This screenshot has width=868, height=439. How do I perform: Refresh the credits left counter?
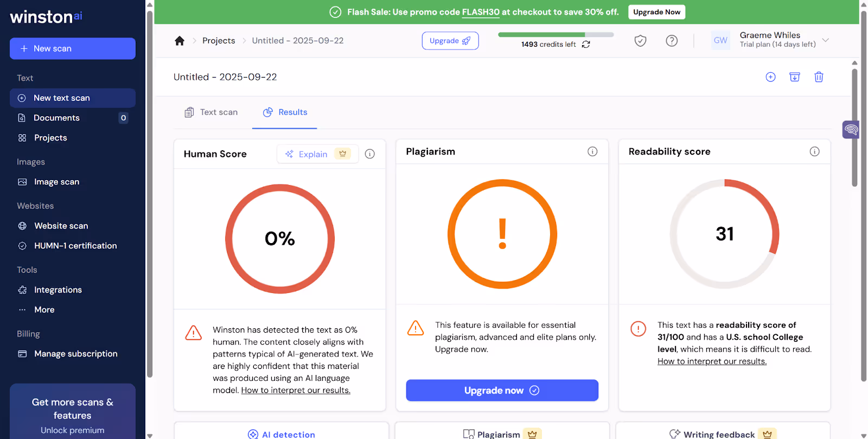pyautogui.click(x=586, y=44)
